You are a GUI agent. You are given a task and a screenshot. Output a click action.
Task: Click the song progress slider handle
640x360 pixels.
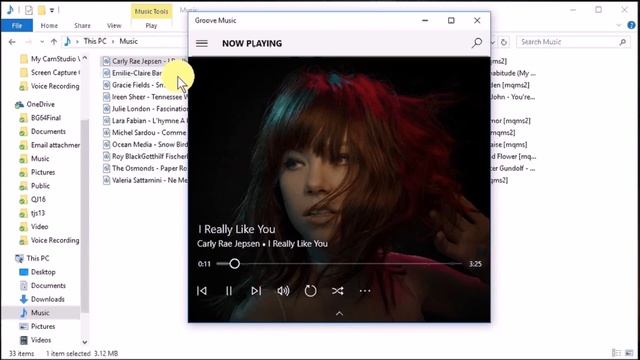(x=234, y=264)
